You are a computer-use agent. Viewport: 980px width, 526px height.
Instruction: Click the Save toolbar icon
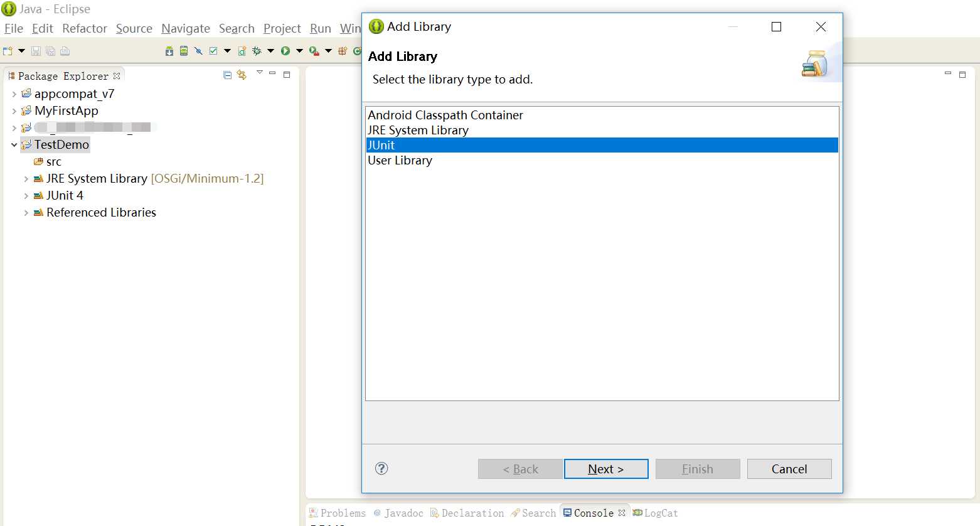click(36, 51)
